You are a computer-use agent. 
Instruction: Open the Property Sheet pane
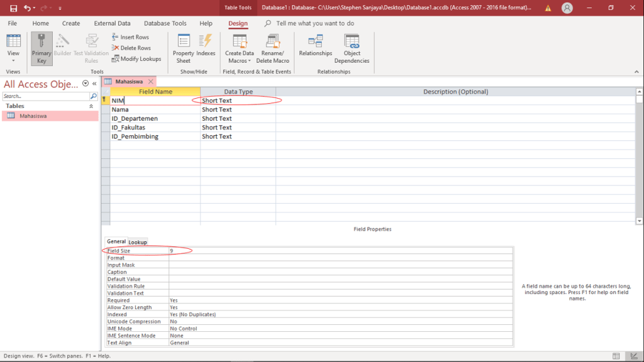tap(184, 48)
